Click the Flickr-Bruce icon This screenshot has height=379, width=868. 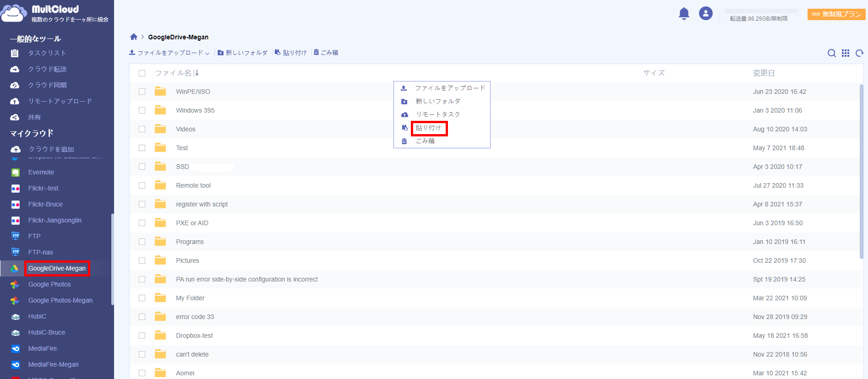(16, 205)
